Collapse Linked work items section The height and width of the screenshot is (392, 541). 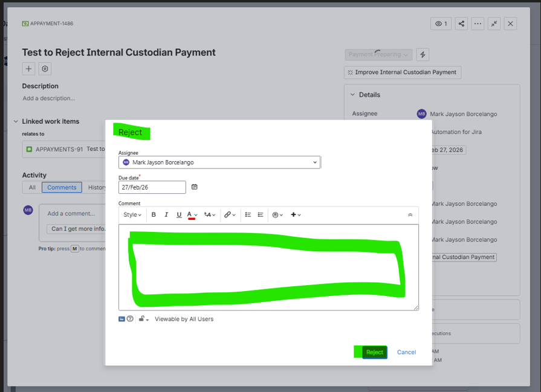tap(16, 121)
